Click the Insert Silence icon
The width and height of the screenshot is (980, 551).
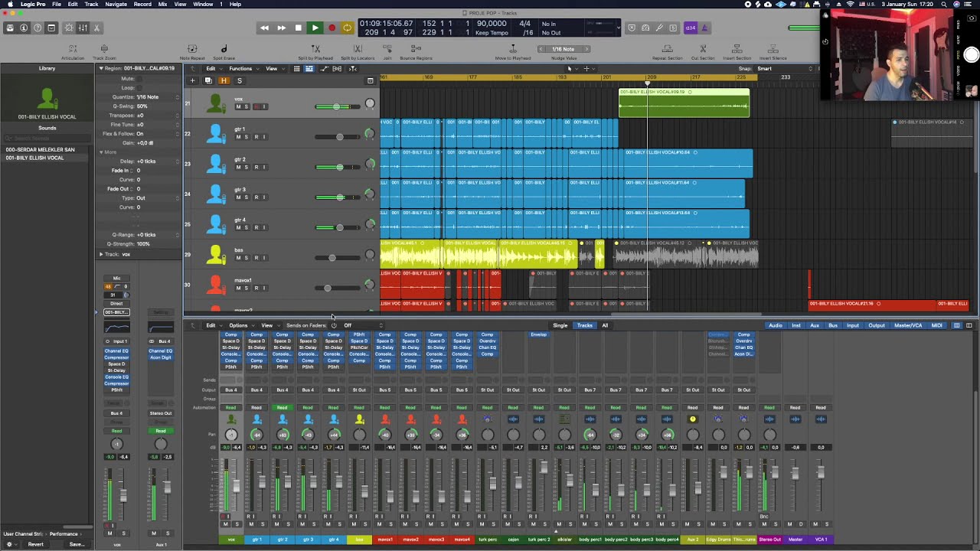[773, 49]
